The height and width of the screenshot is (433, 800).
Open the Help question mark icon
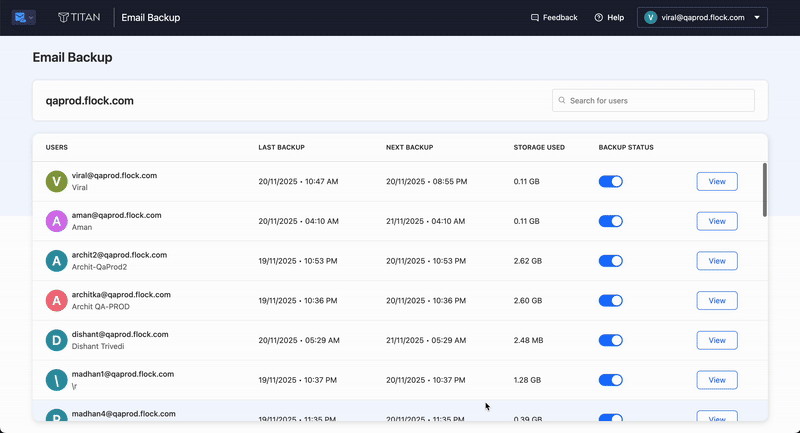pyautogui.click(x=599, y=18)
